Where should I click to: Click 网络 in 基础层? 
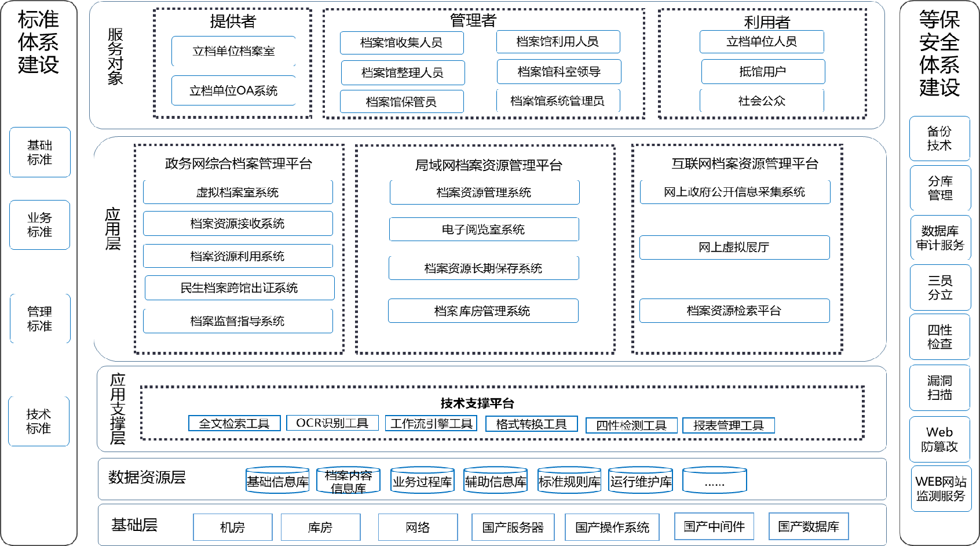click(x=418, y=527)
